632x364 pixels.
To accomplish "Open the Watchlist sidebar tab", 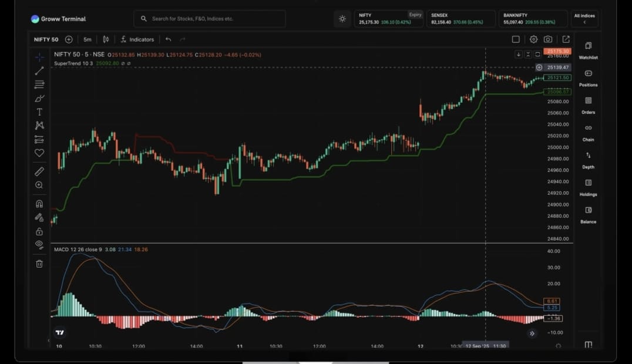I will (588, 50).
